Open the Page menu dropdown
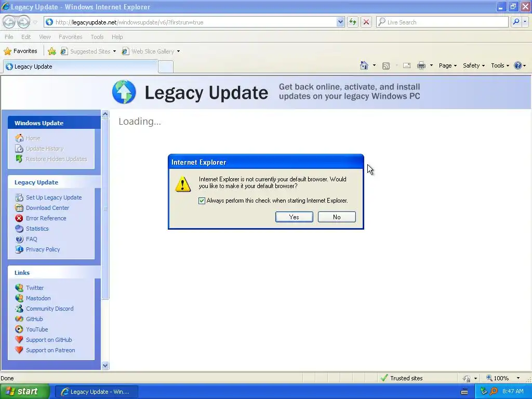 pyautogui.click(x=447, y=65)
